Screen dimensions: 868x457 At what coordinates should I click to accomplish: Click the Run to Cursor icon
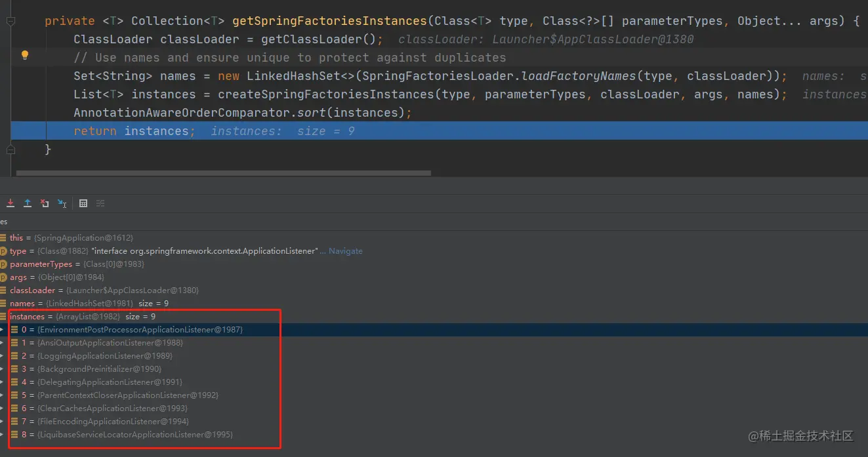pyautogui.click(x=62, y=203)
